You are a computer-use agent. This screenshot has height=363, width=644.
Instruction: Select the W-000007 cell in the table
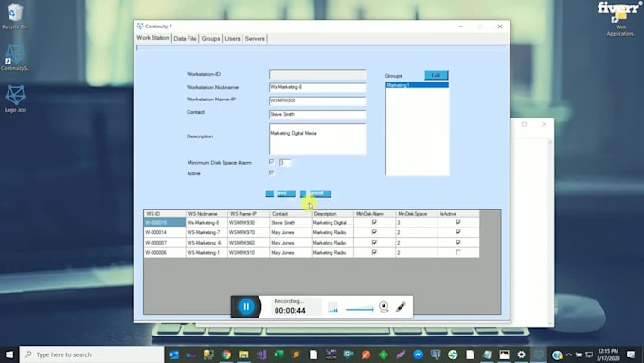pyautogui.click(x=164, y=243)
